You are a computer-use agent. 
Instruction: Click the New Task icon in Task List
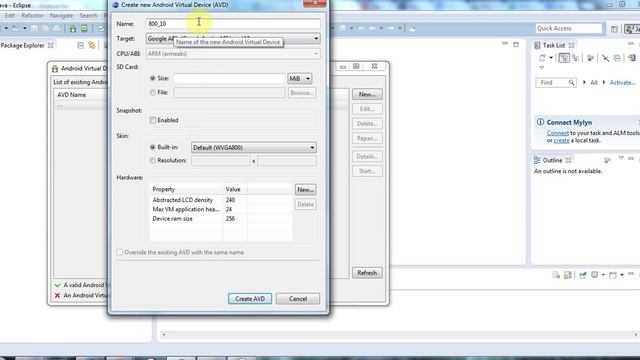542,58
